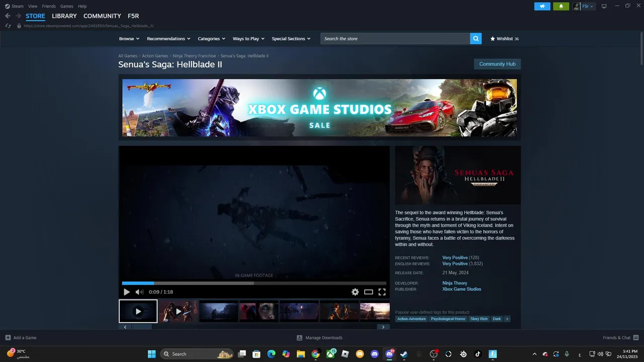Click the forward navigation arrow
The height and width of the screenshot is (362, 644).
[18, 16]
